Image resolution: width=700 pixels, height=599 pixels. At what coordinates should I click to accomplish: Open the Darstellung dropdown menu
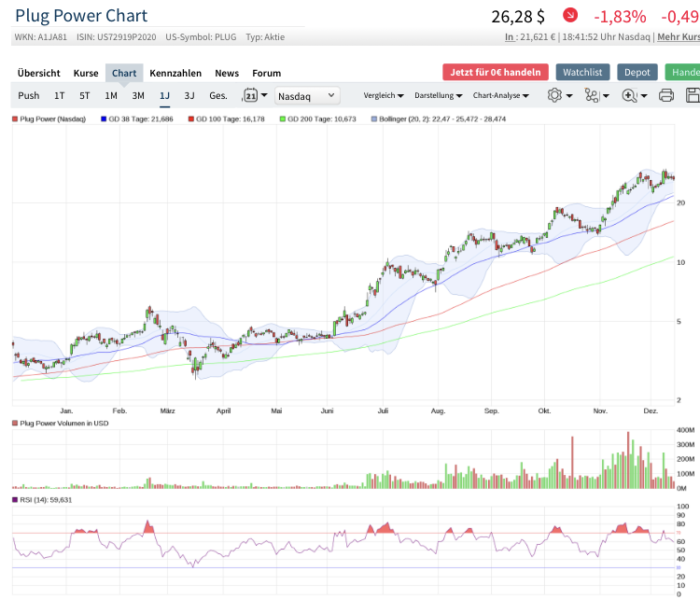438,95
